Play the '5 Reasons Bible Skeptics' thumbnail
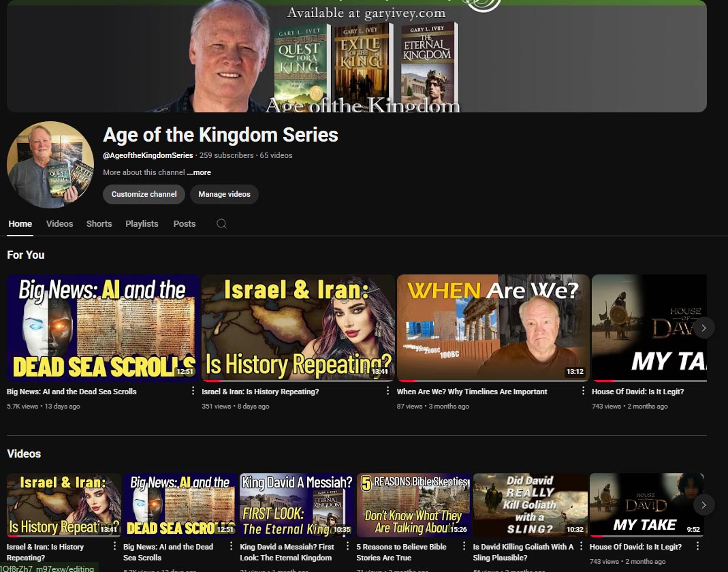 413,505
